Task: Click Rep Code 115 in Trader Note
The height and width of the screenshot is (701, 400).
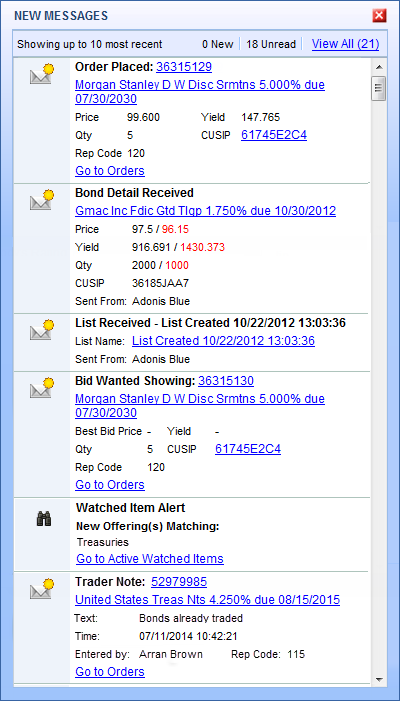Action: [296, 655]
